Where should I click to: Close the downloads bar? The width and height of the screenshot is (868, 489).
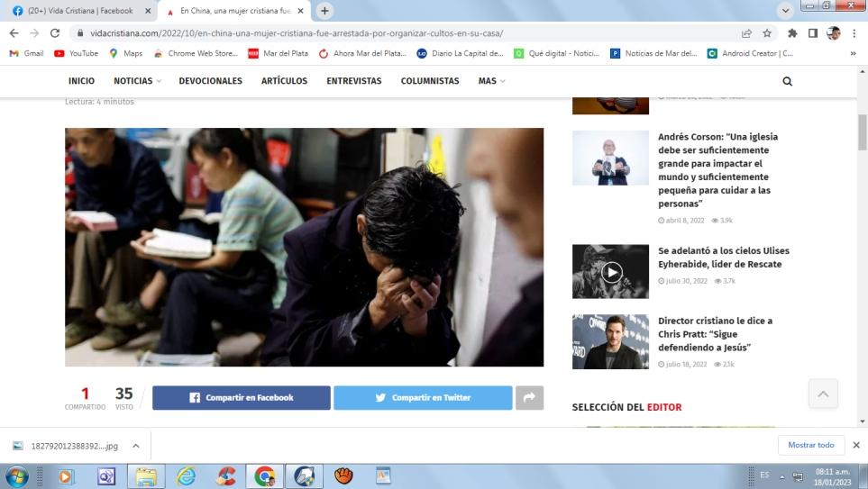click(x=856, y=445)
